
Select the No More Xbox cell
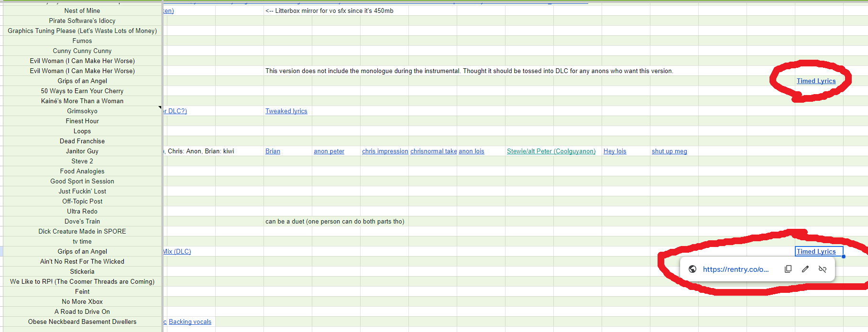point(82,301)
